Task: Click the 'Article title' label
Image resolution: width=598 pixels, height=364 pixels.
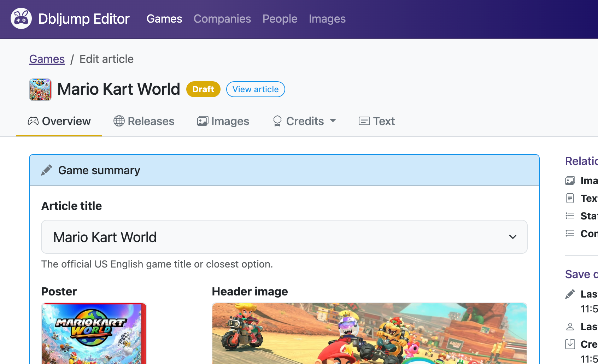Action: click(x=71, y=206)
